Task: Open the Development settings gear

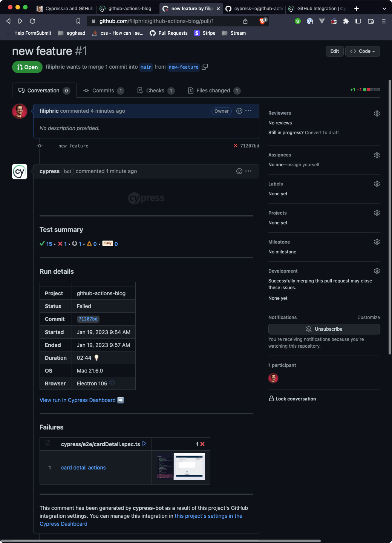Action: click(x=377, y=270)
